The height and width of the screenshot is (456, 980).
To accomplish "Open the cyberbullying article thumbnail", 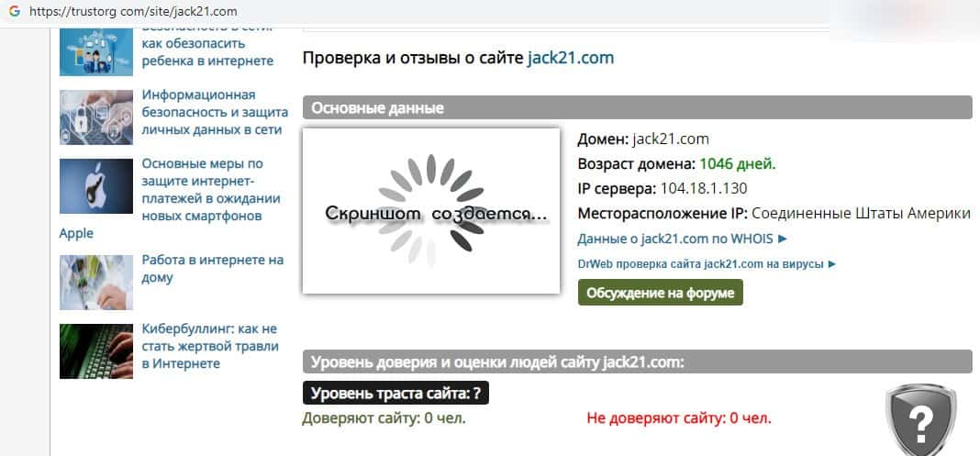I will tap(96, 351).
